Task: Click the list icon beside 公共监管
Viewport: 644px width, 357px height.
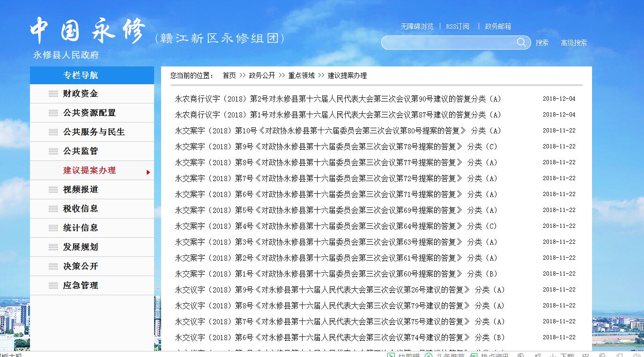Action: pyautogui.click(x=53, y=152)
